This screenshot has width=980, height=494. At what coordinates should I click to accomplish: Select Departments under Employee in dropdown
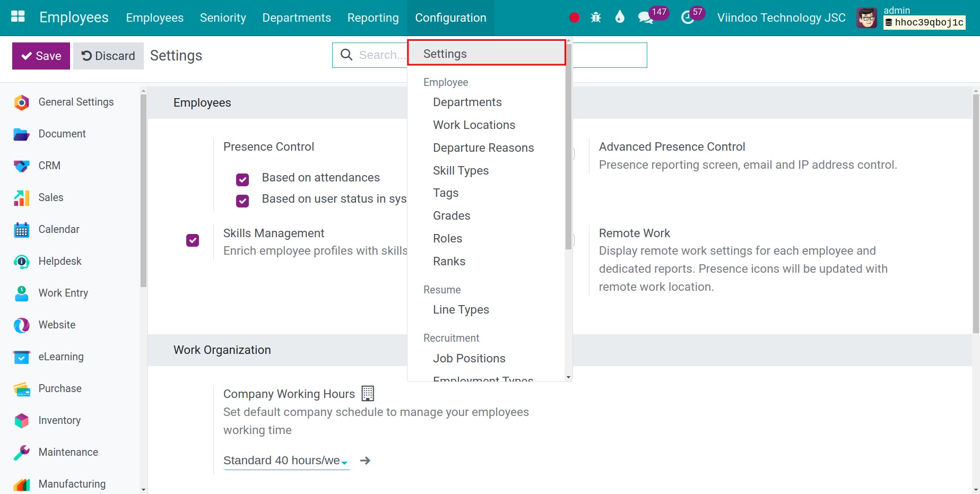[x=467, y=102]
